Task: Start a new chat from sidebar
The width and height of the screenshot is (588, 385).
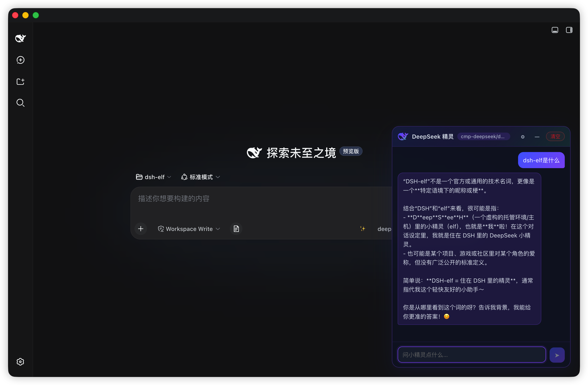Action: point(21,60)
